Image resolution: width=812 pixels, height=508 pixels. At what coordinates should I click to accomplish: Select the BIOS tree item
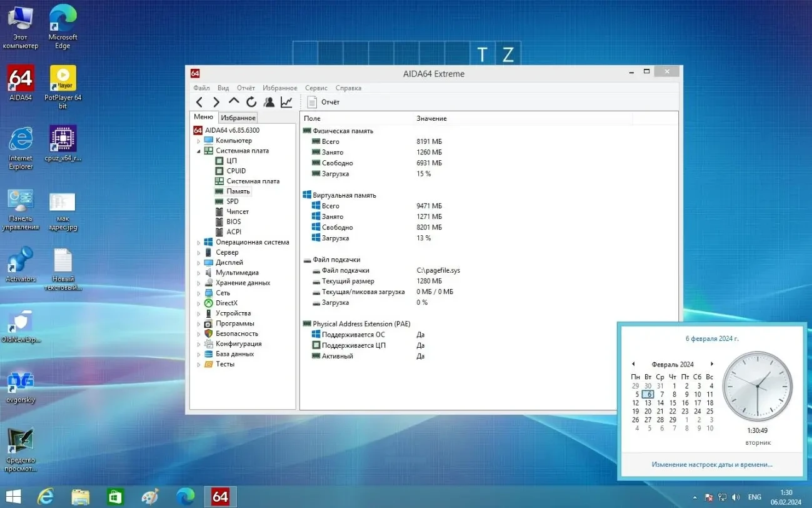coord(233,221)
